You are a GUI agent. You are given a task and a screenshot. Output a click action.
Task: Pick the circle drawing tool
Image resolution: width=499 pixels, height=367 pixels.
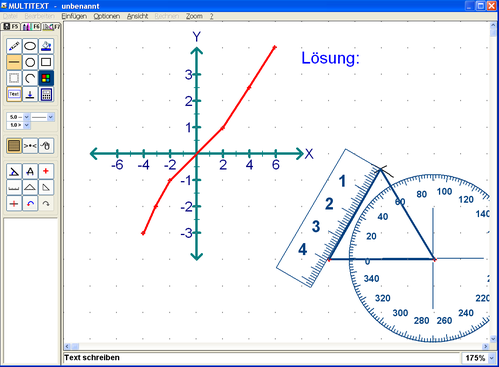[x=30, y=62]
